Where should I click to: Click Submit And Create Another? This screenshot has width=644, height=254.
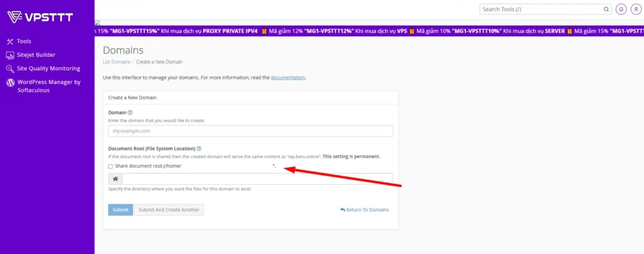169,210
